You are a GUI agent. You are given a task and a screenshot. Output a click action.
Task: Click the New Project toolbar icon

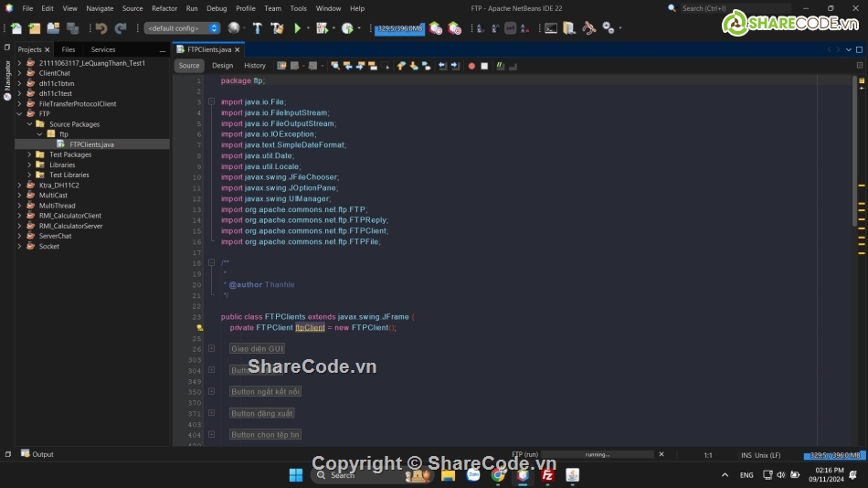(x=35, y=28)
